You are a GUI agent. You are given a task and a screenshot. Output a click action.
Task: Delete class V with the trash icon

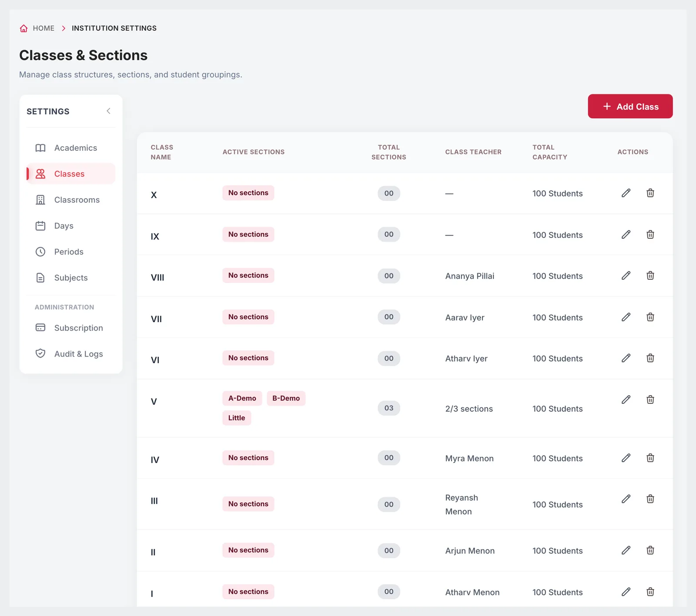tap(650, 400)
